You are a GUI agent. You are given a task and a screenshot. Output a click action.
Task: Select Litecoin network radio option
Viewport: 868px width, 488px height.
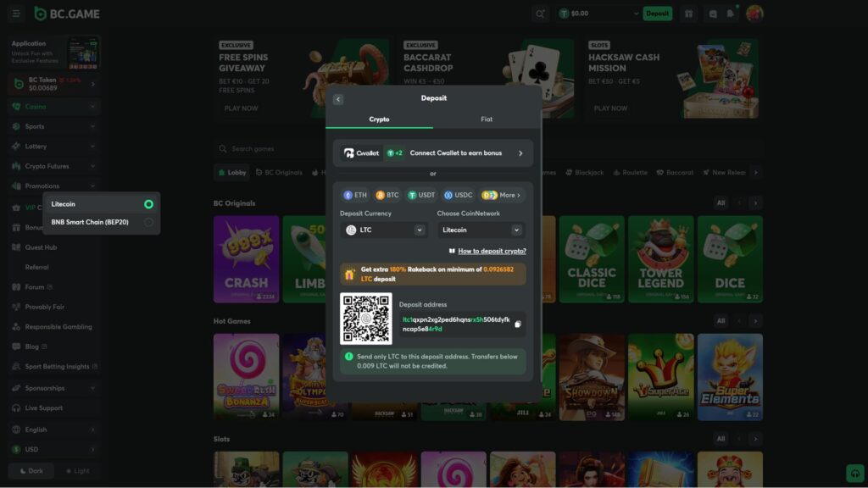pos(148,204)
